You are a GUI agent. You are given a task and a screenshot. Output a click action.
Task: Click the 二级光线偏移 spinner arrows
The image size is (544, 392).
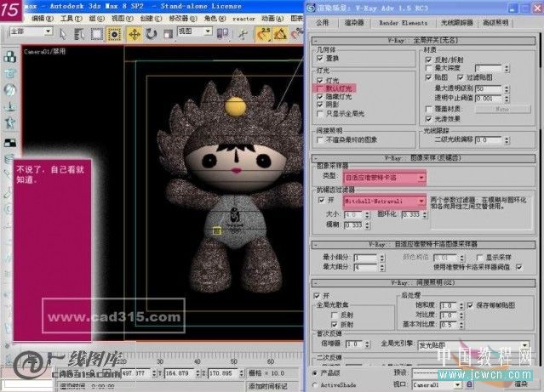[x=507, y=140]
